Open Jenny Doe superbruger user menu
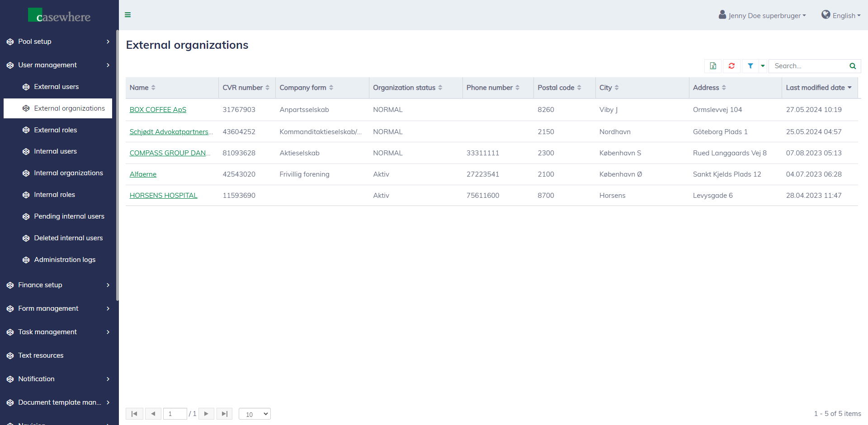This screenshot has height=425, width=868. [x=763, y=15]
